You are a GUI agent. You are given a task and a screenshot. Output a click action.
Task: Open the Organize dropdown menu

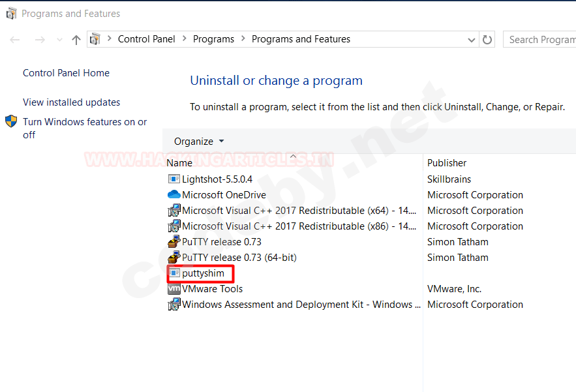(x=199, y=142)
